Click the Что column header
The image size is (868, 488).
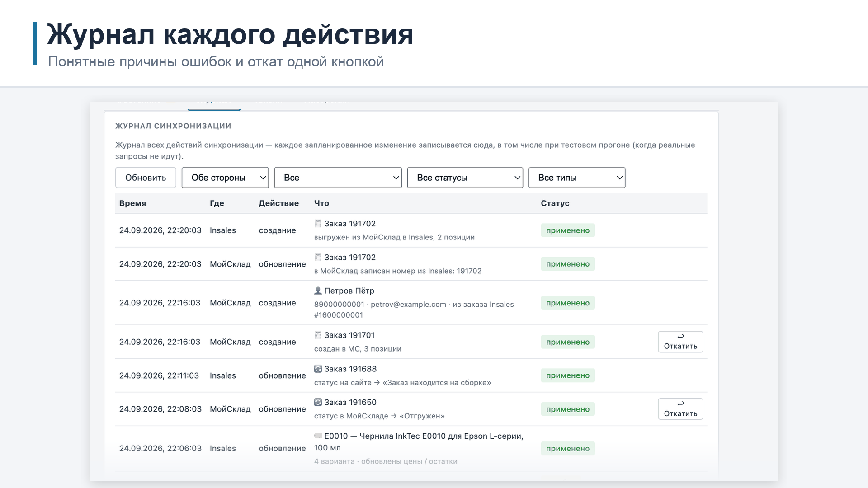(x=321, y=203)
